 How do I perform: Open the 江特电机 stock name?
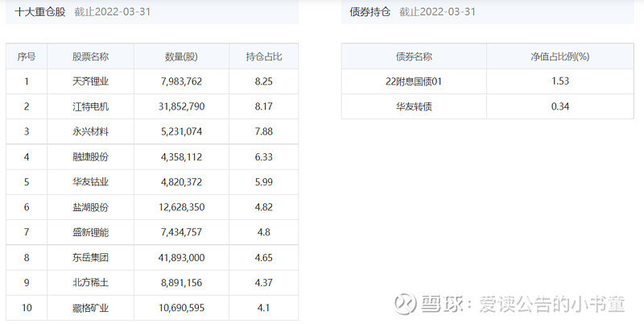tap(90, 106)
